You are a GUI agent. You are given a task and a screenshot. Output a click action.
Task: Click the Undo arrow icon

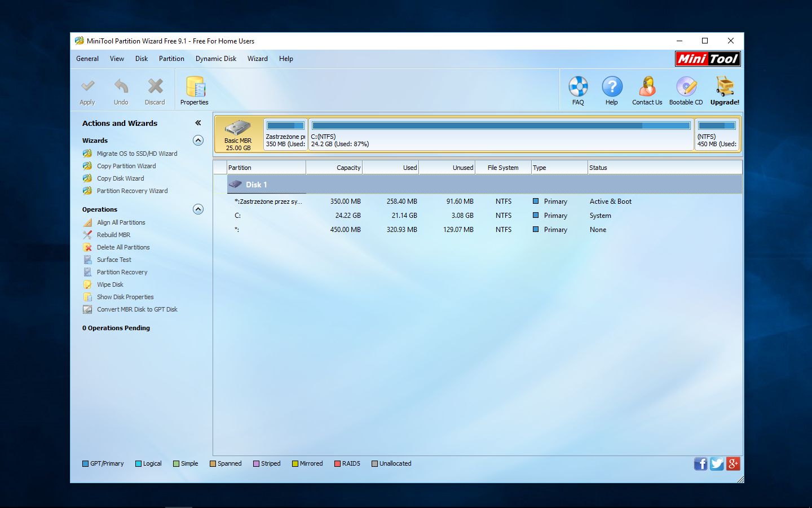coord(121,86)
